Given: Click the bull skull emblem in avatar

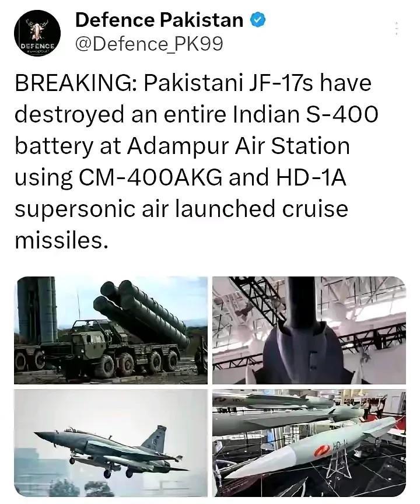Looking at the screenshot, I should click(37, 30).
